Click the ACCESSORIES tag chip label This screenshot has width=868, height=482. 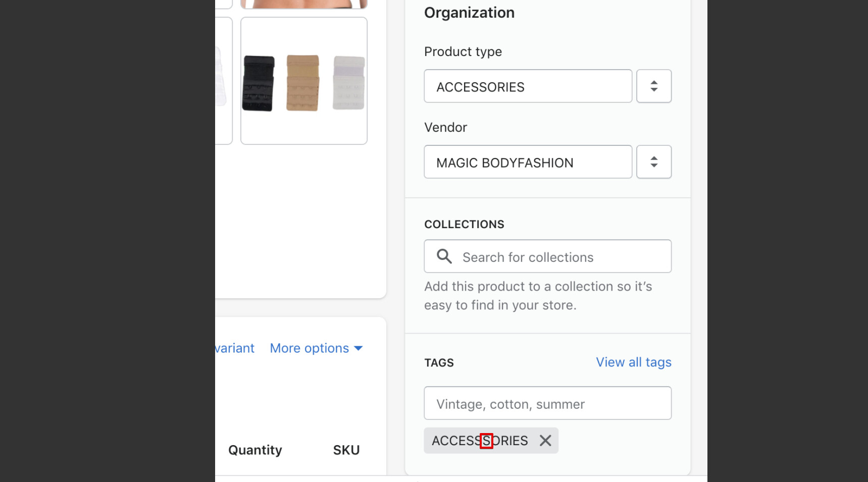(x=480, y=441)
